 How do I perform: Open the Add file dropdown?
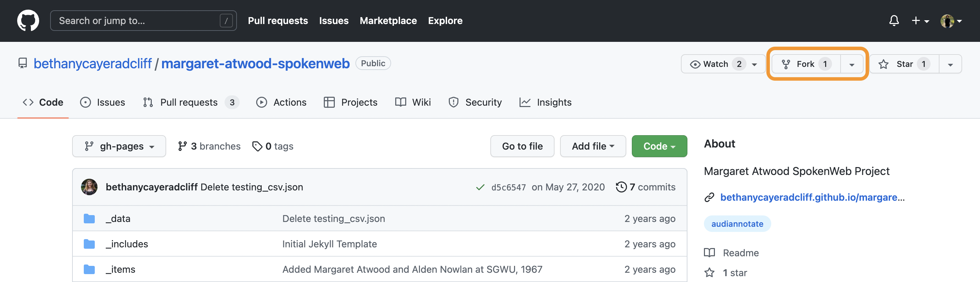click(593, 146)
